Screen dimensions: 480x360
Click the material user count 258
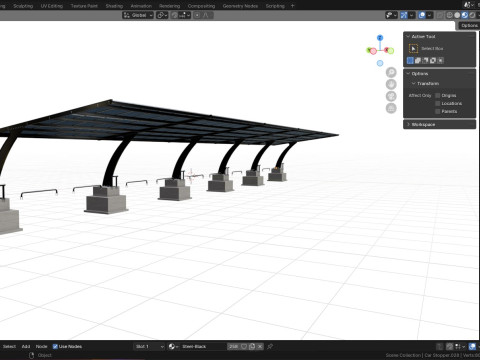click(x=233, y=347)
